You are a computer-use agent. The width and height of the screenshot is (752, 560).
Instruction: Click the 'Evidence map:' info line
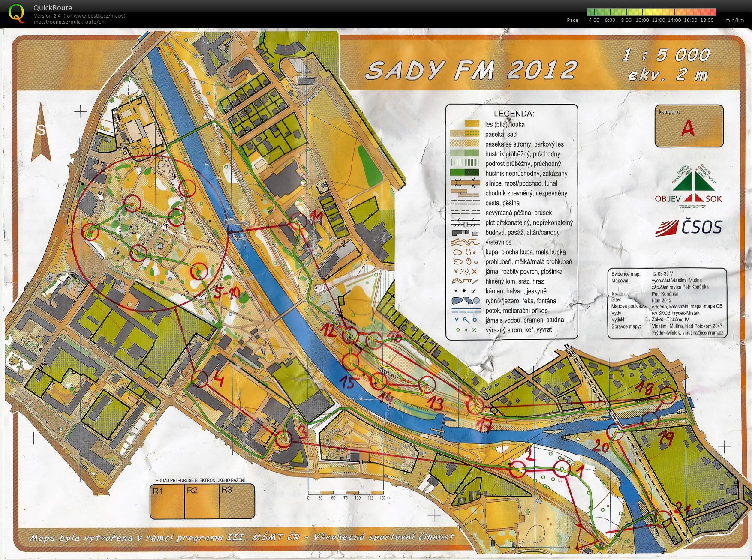pyautogui.click(x=642, y=274)
